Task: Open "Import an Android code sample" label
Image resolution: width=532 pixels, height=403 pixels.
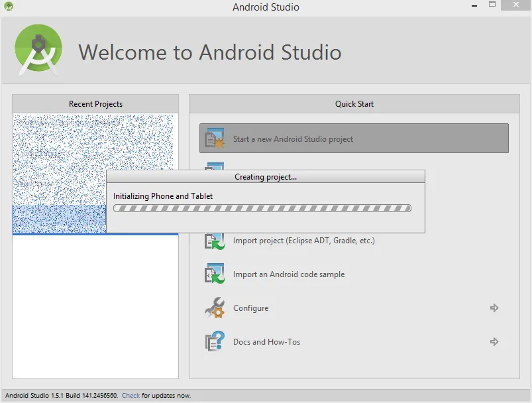Action: point(288,274)
